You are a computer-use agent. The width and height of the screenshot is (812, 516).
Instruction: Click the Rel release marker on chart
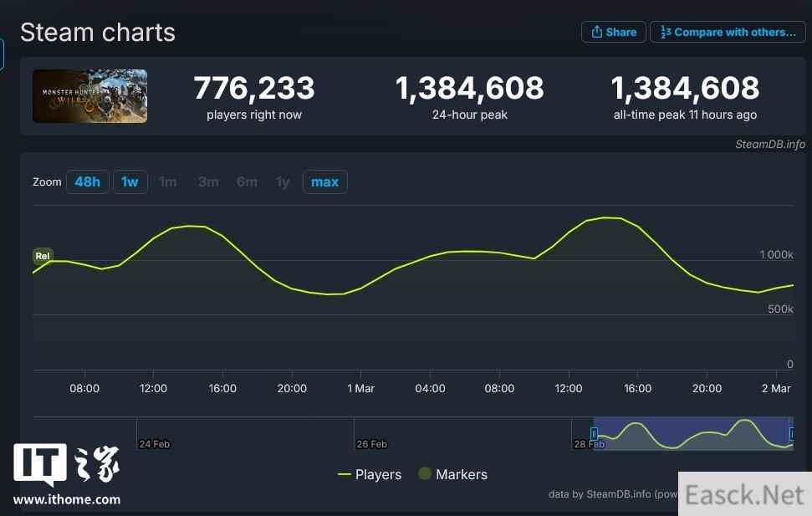[43, 256]
